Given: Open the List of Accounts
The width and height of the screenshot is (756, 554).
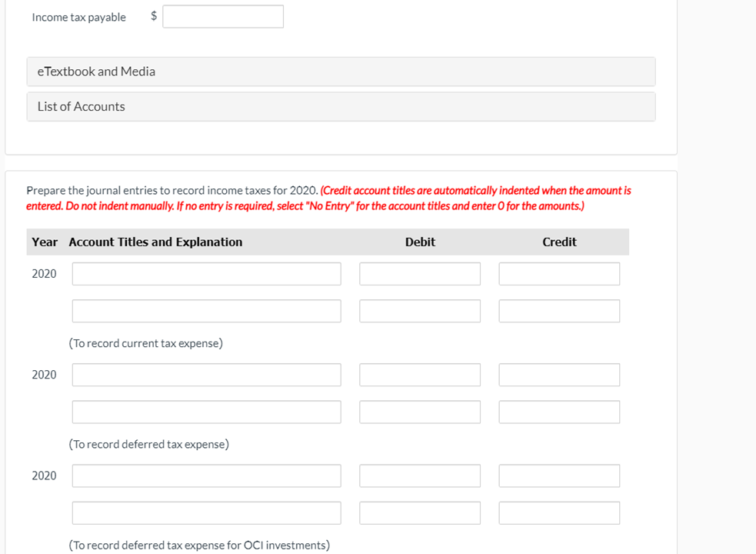Looking at the screenshot, I should pos(341,106).
